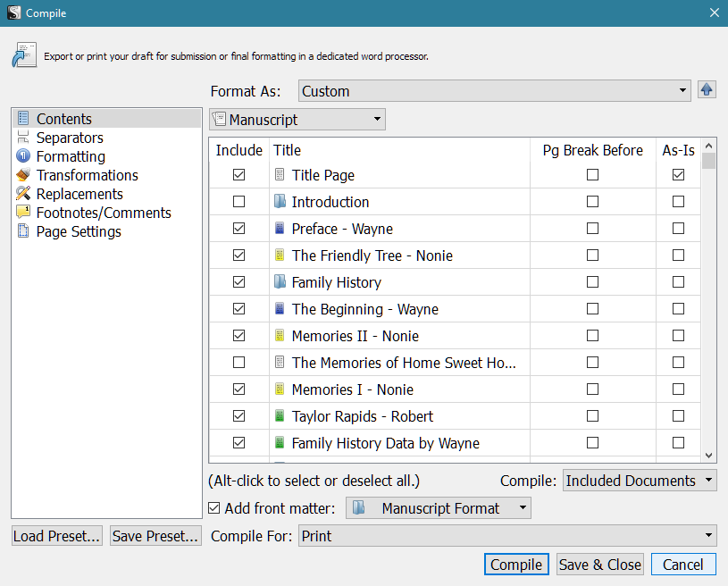
Task: Click the scroll down arrow of the document list
Action: tap(709, 456)
